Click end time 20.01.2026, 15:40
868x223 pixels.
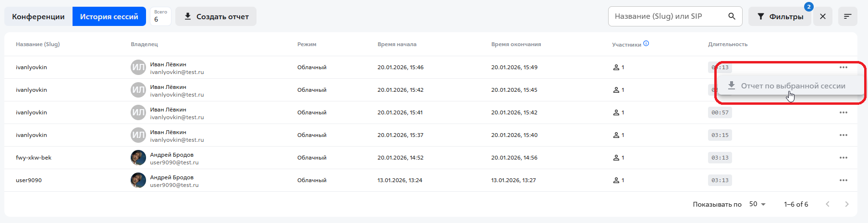coord(514,135)
